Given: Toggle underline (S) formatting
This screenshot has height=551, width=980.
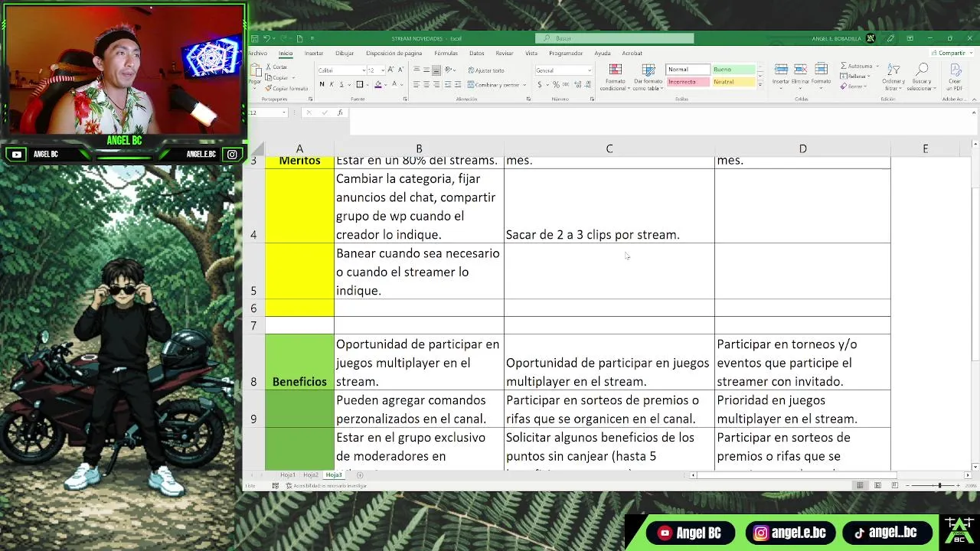Looking at the screenshot, I should (340, 84).
